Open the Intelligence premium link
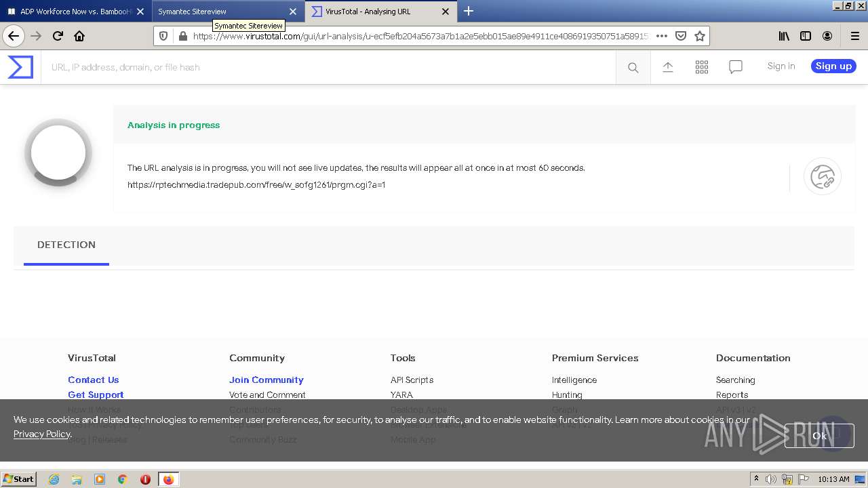 pos(574,380)
